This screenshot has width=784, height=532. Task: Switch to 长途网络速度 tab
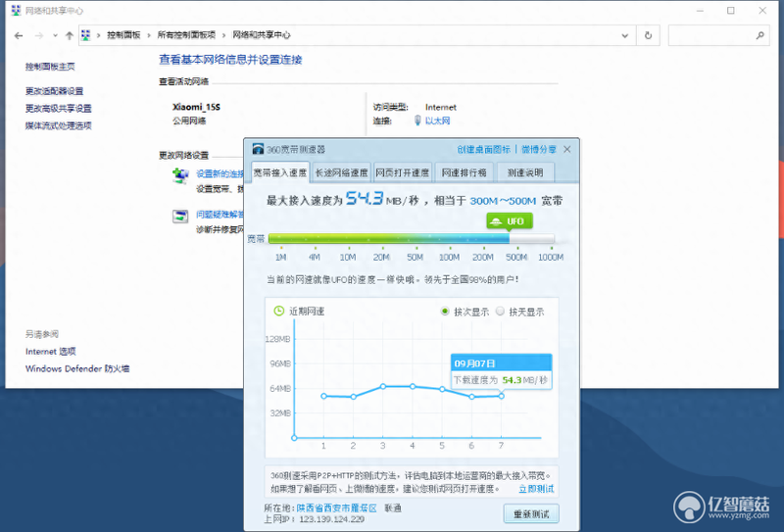[x=341, y=172]
